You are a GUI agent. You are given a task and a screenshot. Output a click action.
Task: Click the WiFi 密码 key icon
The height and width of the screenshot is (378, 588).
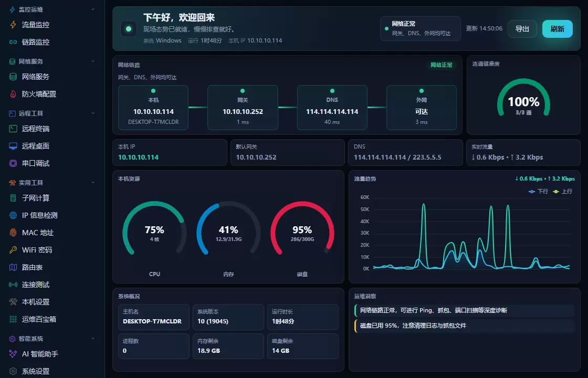[13, 250]
